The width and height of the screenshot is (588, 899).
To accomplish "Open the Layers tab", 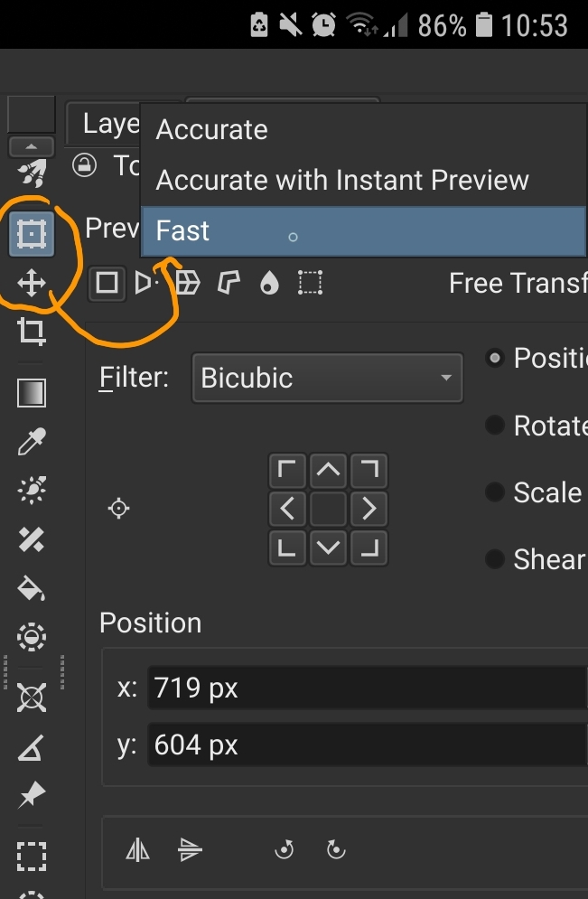I will [x=104, y=124].
